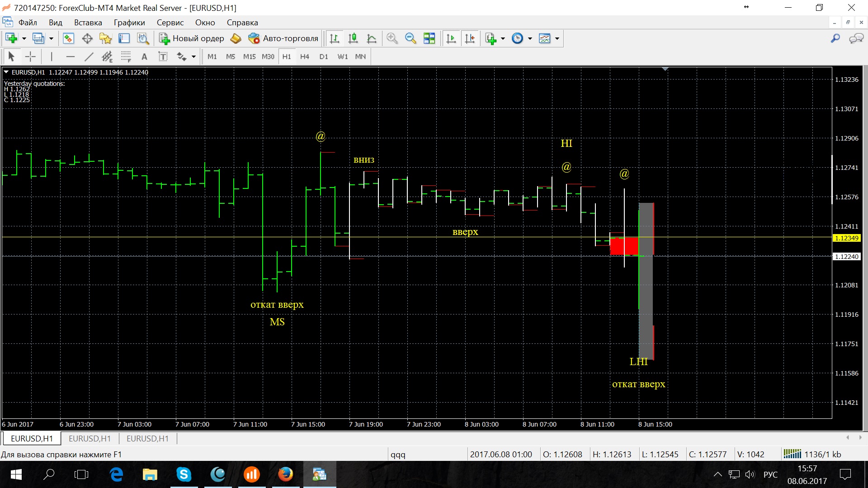The height and width of the screenshot is (488, 868).
Task: Expand the Profiles dropdown arrow
Action: (51, 38)
